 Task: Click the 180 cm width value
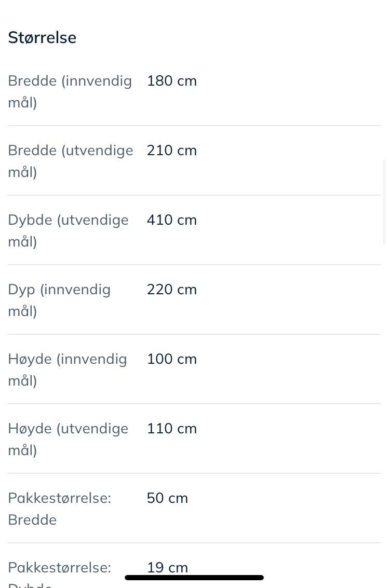click(172, 81)
